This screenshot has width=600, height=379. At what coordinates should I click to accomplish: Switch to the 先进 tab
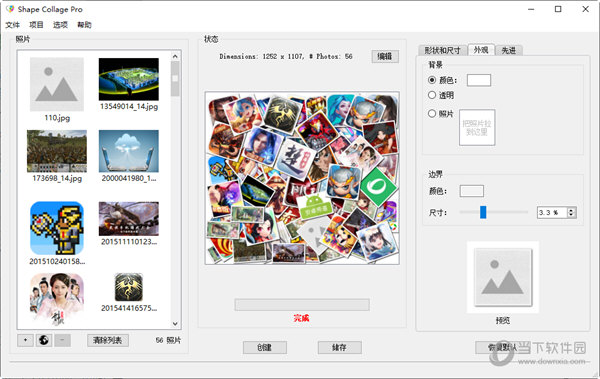pos(509,51)
